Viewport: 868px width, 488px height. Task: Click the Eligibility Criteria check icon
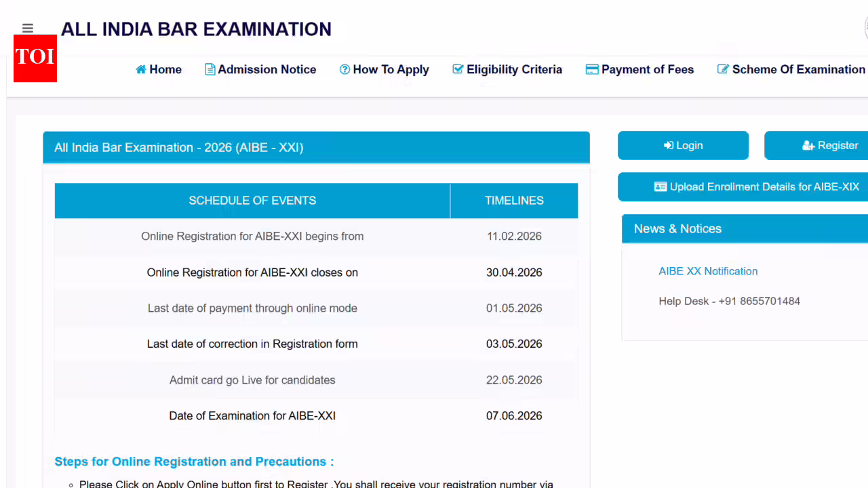click(458, 69)
